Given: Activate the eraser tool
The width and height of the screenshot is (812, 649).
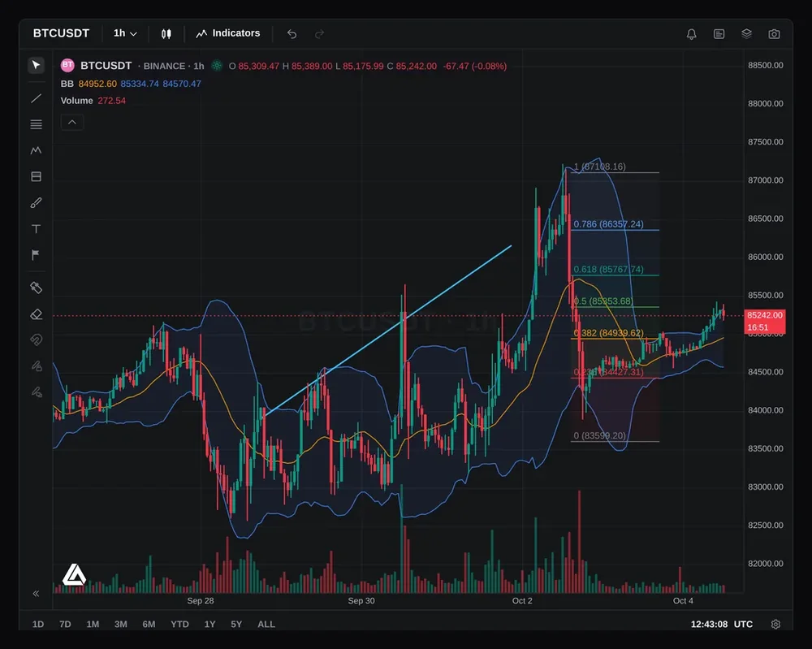Looking at the screenshot, I should [36, 314].
